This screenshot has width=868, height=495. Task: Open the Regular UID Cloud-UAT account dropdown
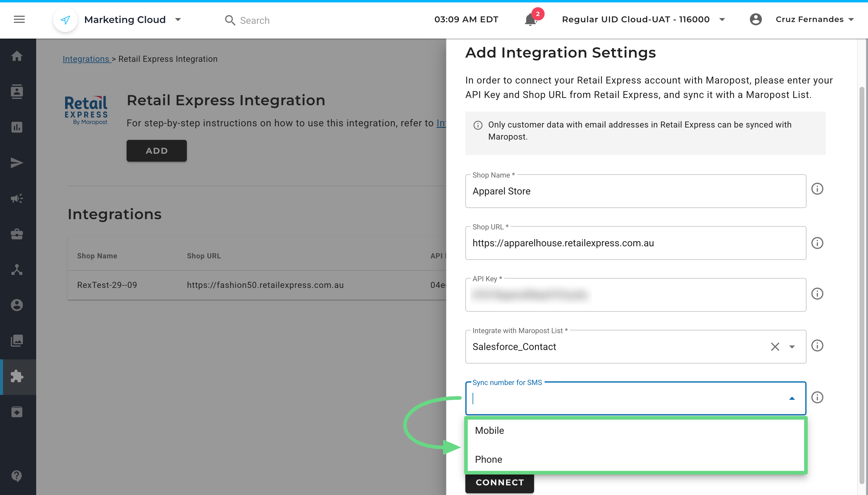[722, 20]
